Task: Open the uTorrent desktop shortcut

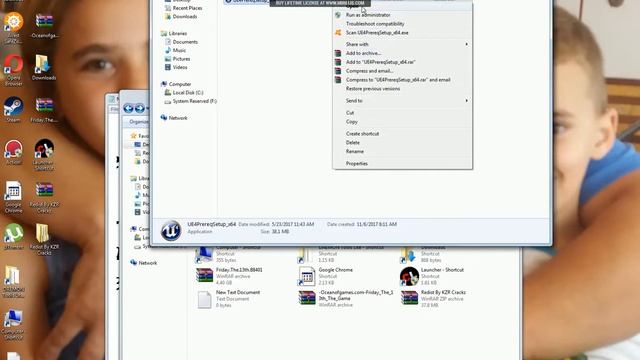Action: [x=13, y=236]
